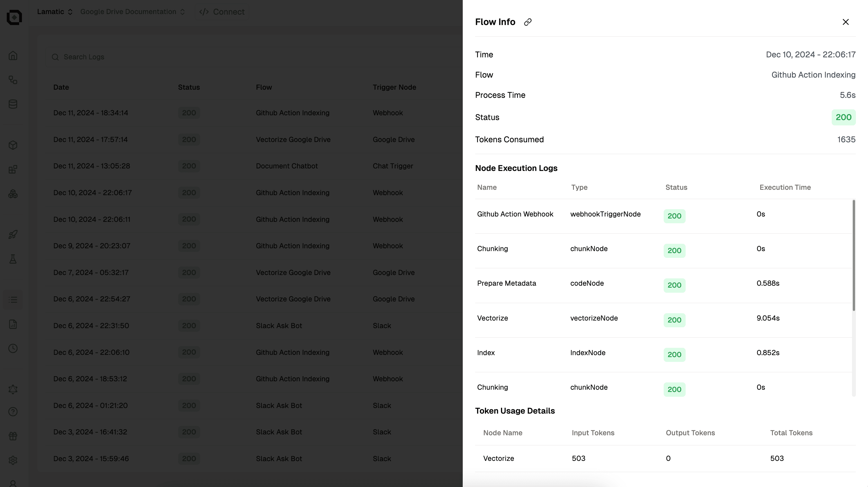The image size is (868, 487).
Task: Click the Github Action Indexing value in Flow Info
Action: 813,75
